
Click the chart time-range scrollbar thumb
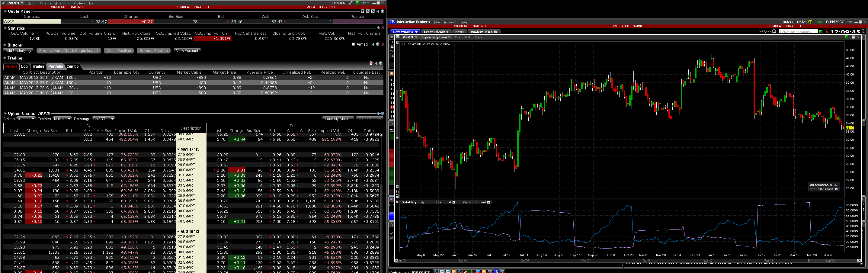click(833, 261)
